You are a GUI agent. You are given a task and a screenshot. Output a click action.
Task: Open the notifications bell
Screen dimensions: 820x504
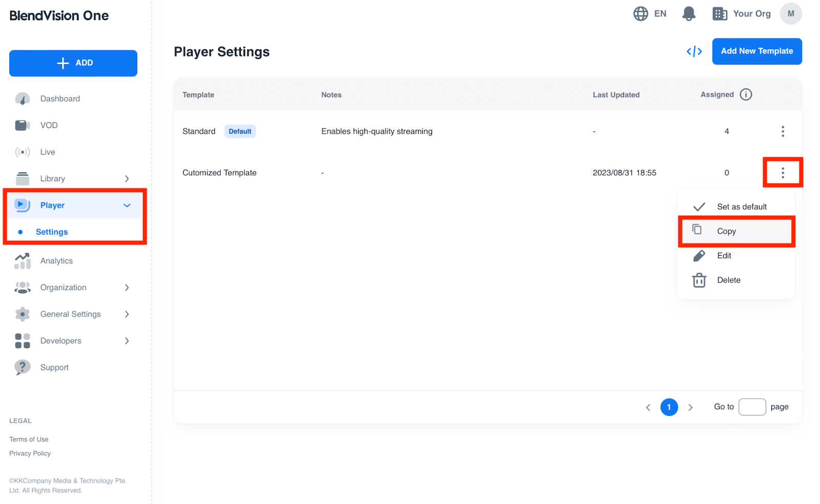[x=688, y=14]
